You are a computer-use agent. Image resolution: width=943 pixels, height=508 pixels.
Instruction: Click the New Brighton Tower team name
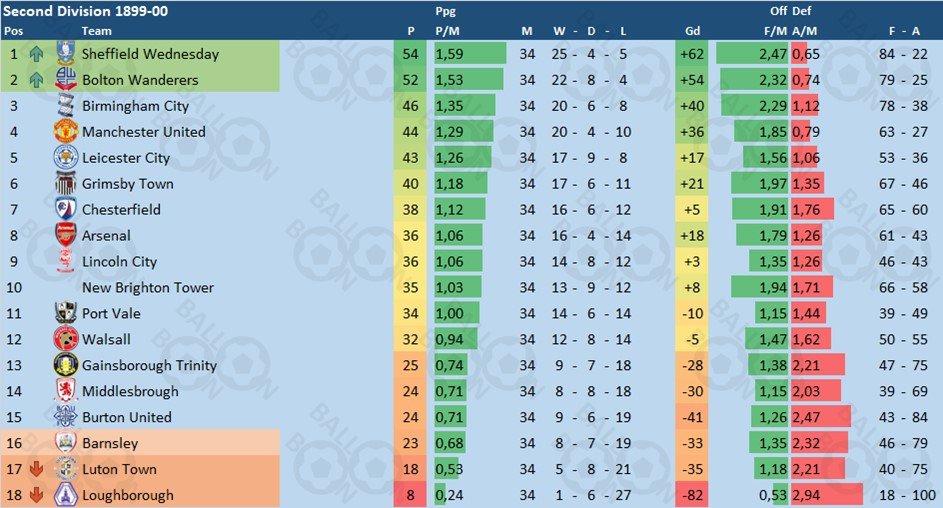148,287
